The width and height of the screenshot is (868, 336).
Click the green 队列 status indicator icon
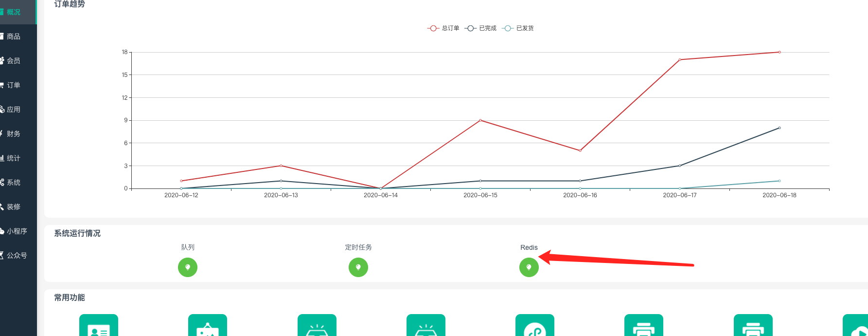(188, 267)
